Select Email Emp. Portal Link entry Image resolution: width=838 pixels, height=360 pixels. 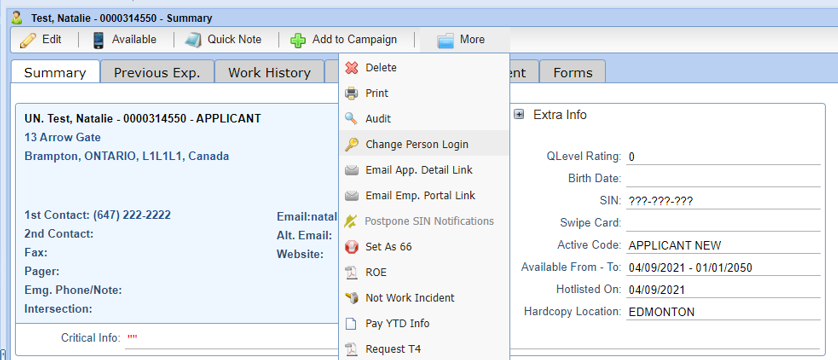[x=424, y=196]
